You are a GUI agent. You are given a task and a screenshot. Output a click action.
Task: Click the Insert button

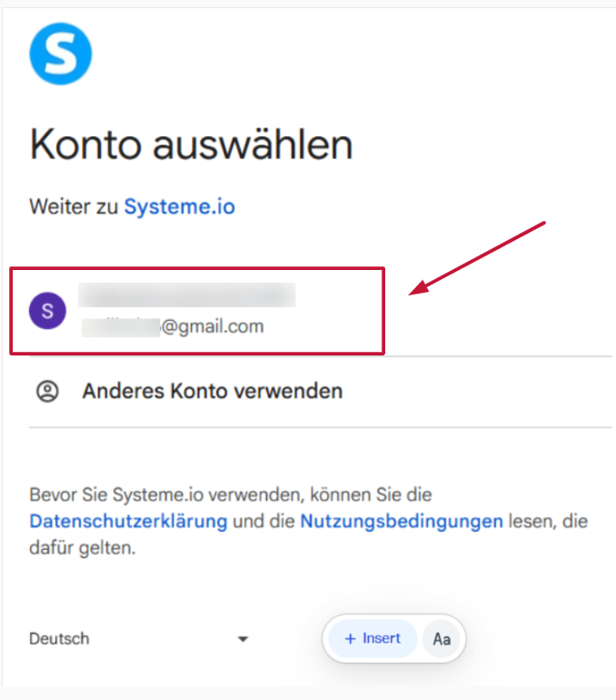[x=373, y=639]
